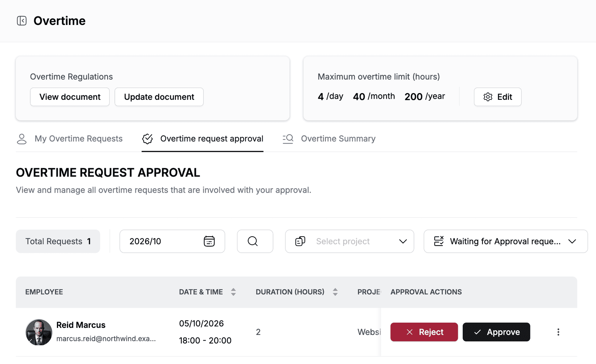Image resolution: width=596 pixels, height=364 pixels.
Task: Click the 4 /day limit value
Action: coord(330,96)
